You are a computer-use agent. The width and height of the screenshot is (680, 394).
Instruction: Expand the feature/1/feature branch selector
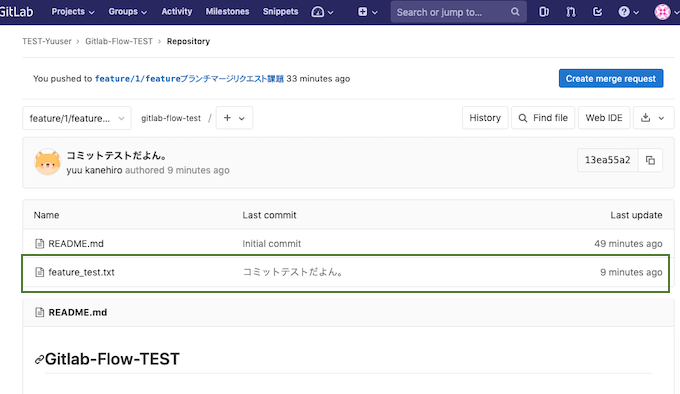(x=77, y=118)
